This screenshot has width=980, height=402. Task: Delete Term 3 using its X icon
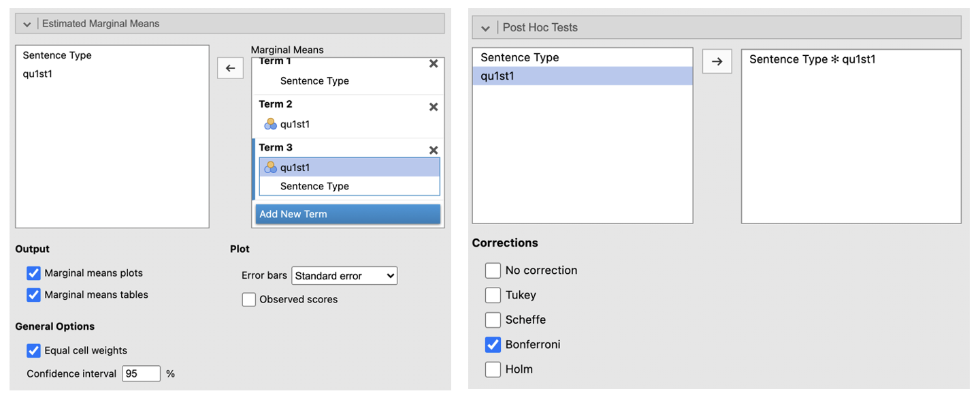point(434,151)
